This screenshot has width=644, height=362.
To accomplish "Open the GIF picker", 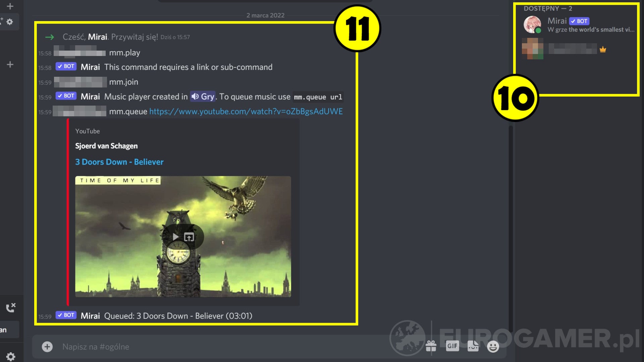I will pos(452,346).
